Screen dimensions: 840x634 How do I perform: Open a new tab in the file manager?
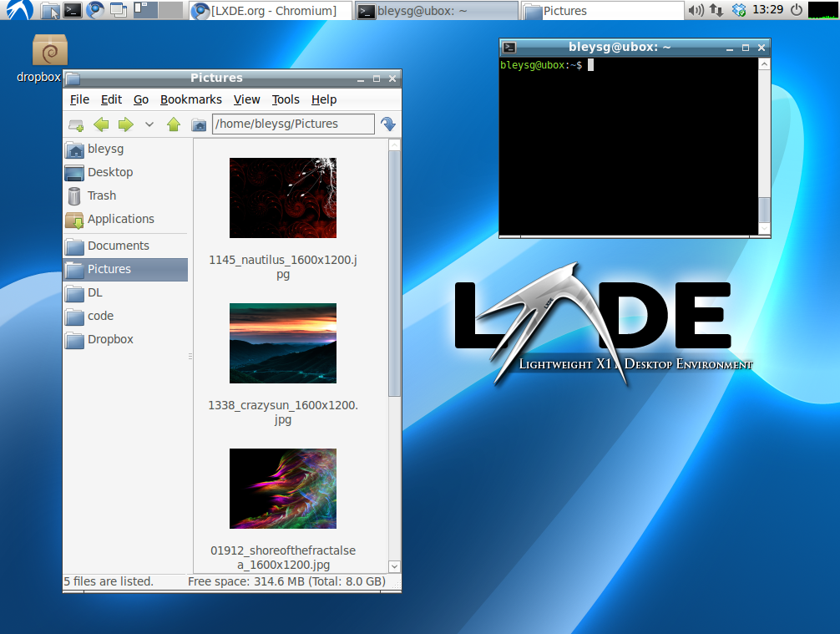77,124
